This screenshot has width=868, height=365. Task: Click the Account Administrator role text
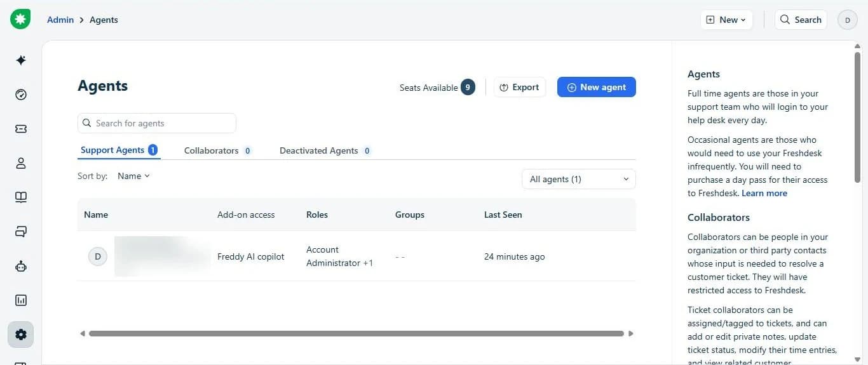[333, 256]
